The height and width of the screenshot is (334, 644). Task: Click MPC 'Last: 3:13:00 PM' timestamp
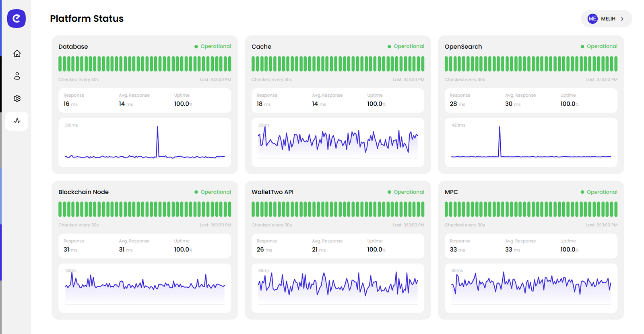click(x=602, y=225)
